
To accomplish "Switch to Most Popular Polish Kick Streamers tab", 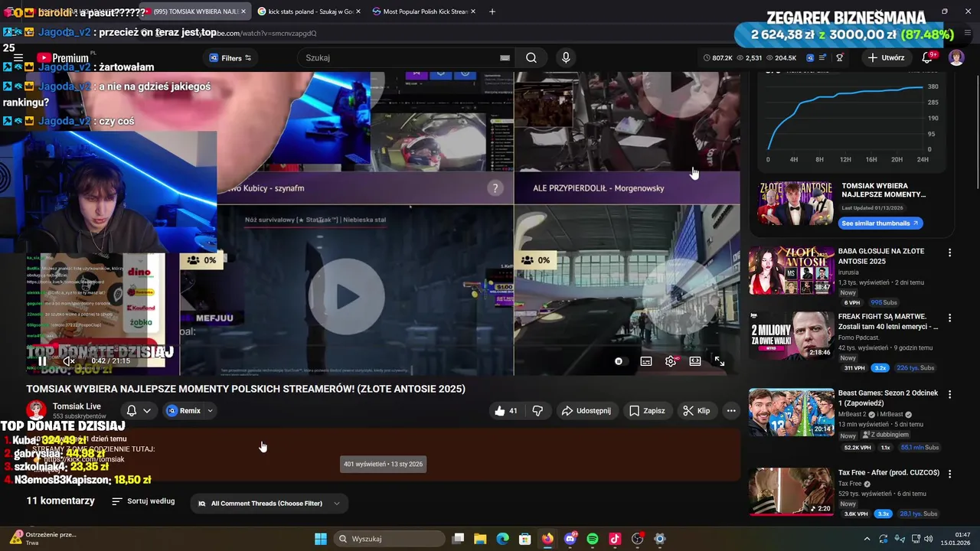I will point(424,11).
